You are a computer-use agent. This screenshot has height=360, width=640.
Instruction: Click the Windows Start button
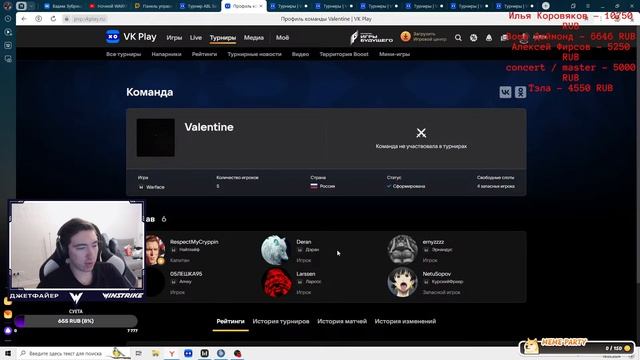point(8,353)
